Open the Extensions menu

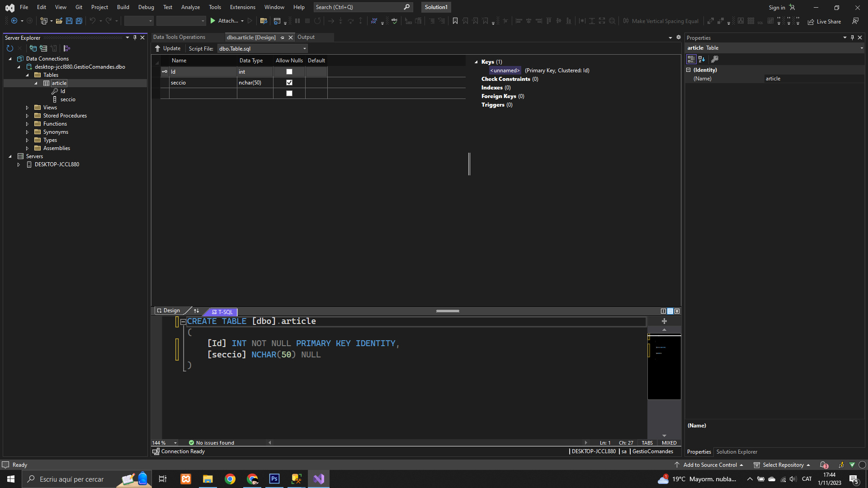click(242, 7)
